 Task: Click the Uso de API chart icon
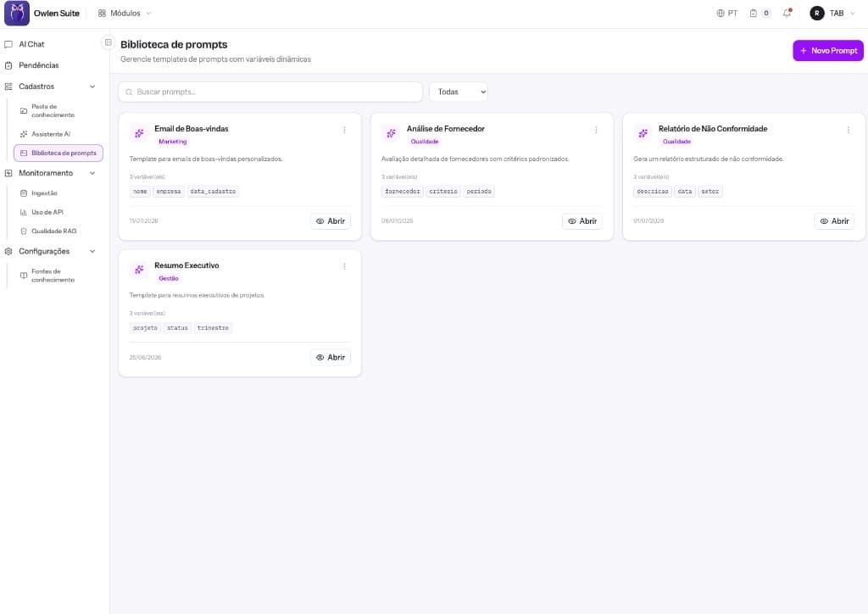(23, 212)
